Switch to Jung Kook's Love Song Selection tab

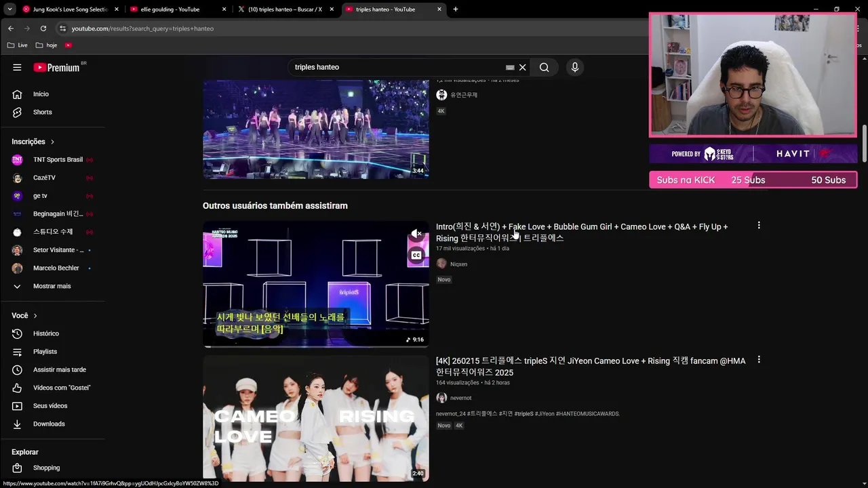[71, 9]
